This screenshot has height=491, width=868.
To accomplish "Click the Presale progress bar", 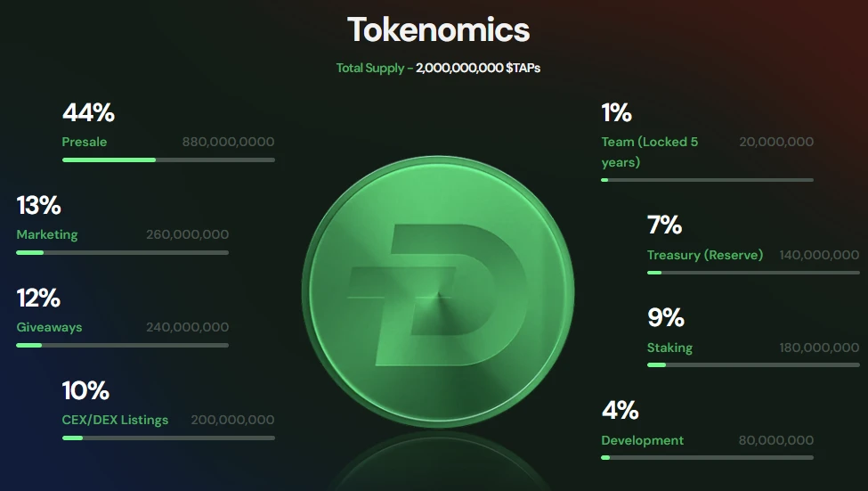I will pos(168,160).
